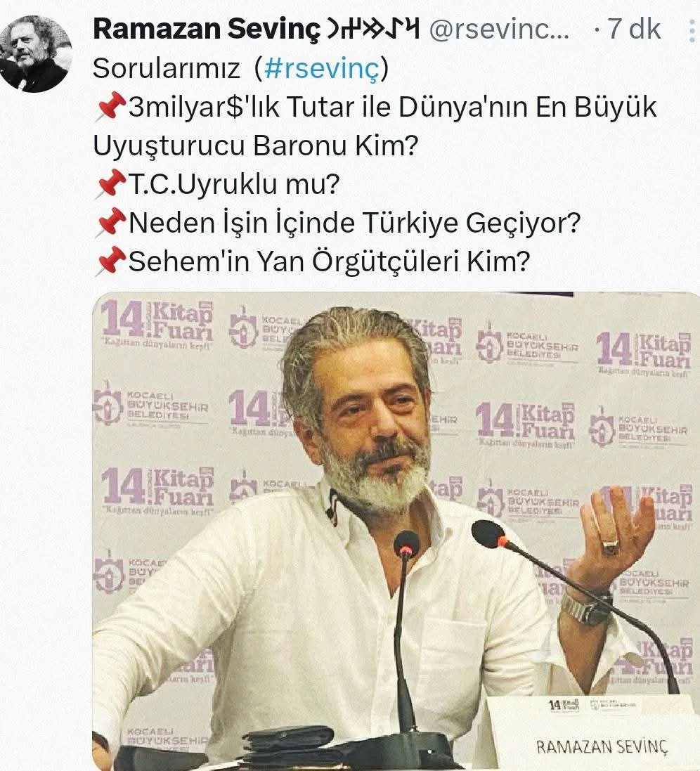The image size is (700, 771).
Task: Click the "Sorularımız" text in the tweet
Action: coord(166,68)
